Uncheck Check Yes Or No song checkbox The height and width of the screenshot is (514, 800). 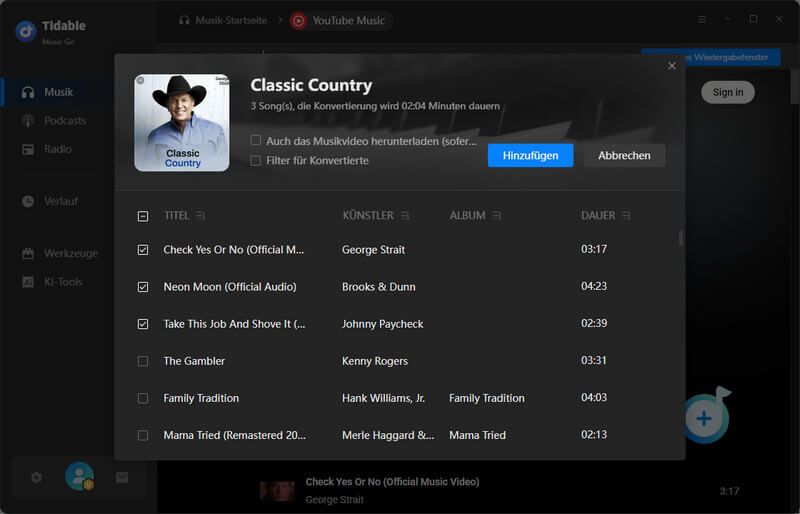click(143, 250)
